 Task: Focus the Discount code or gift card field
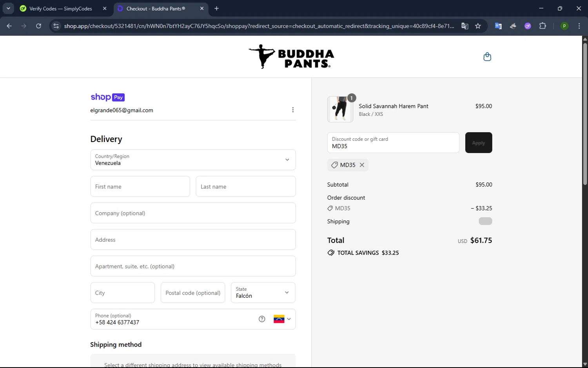(393, 143)
